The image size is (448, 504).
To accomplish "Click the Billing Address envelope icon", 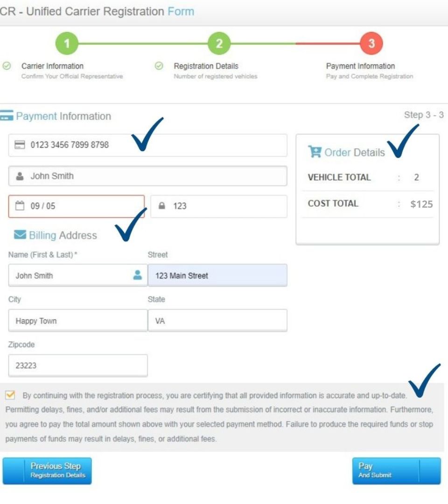I will coord(20,235).
